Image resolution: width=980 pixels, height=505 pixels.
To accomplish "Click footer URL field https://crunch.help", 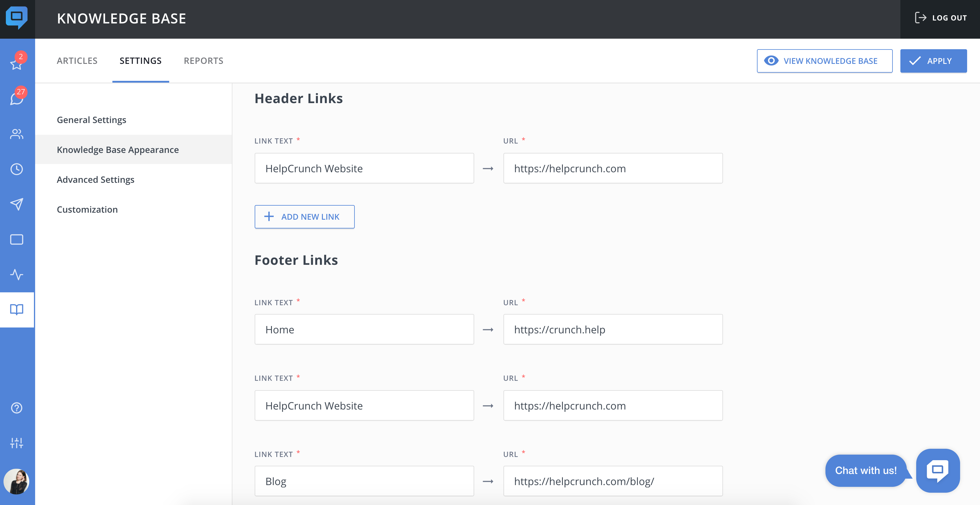I will click(613, 330).
